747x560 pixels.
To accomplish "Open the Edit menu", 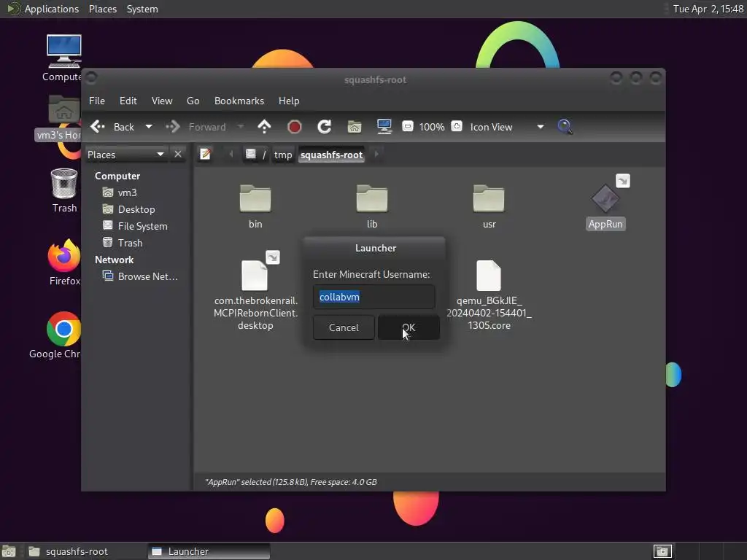I will [x=128, y=101].
